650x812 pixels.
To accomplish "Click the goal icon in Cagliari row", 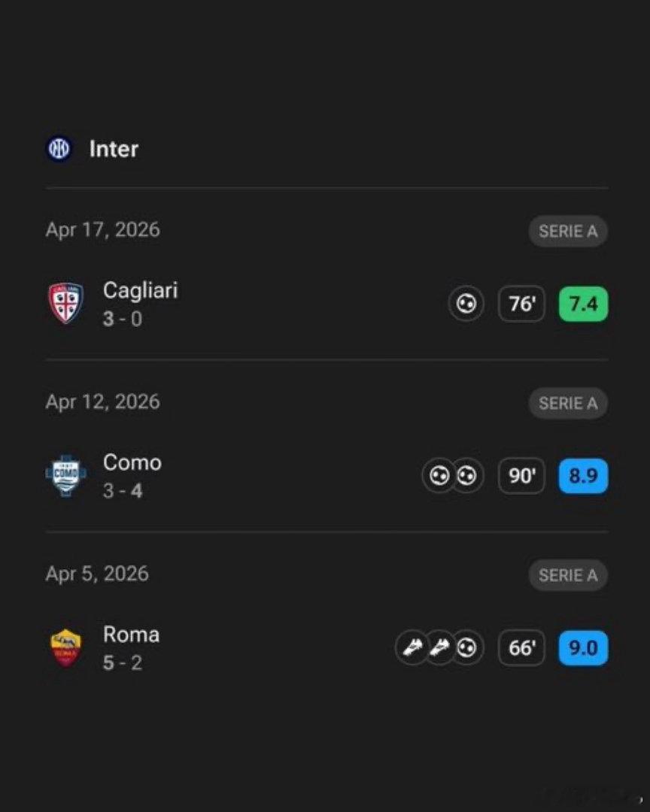I will [x=466, y=304].
